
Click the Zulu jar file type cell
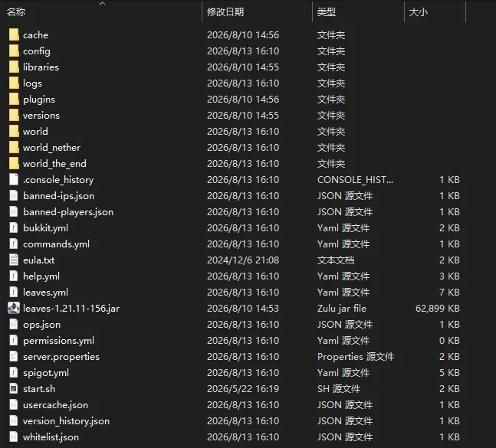click(342, 309)
